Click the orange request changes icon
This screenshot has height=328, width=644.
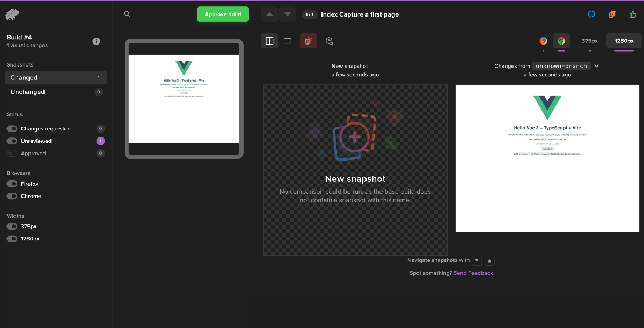point(612,14)
